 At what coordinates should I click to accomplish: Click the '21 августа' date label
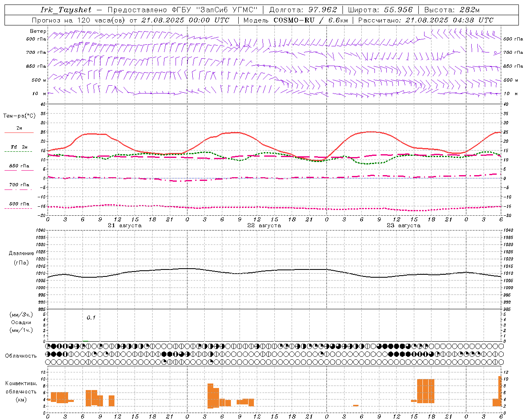(125, 226)
